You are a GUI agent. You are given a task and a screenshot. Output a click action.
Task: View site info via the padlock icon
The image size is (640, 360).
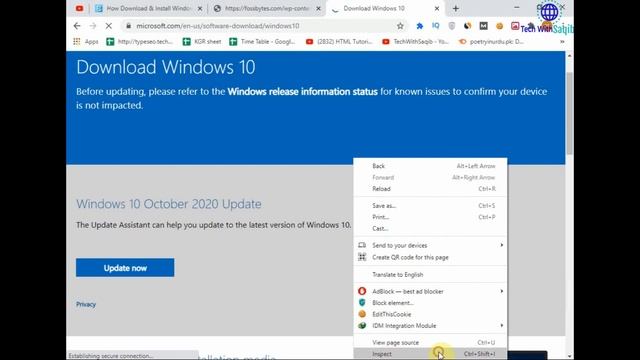coord(128,26)
